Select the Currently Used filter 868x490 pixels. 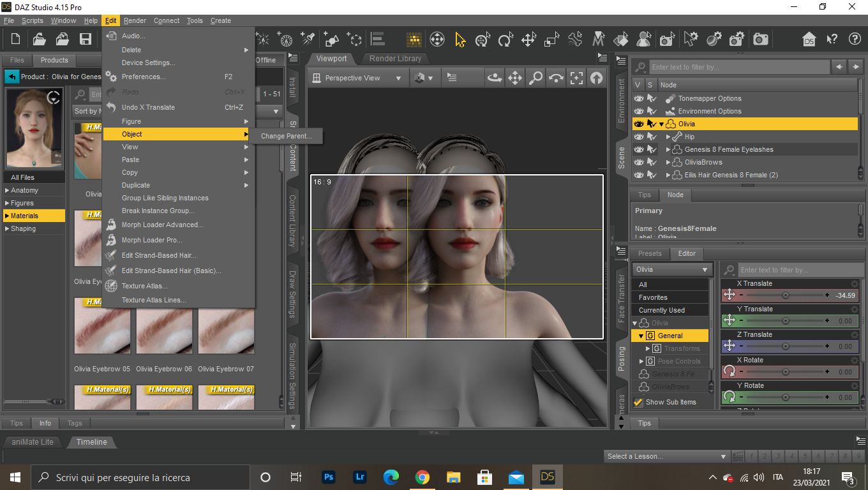(662, 310)
